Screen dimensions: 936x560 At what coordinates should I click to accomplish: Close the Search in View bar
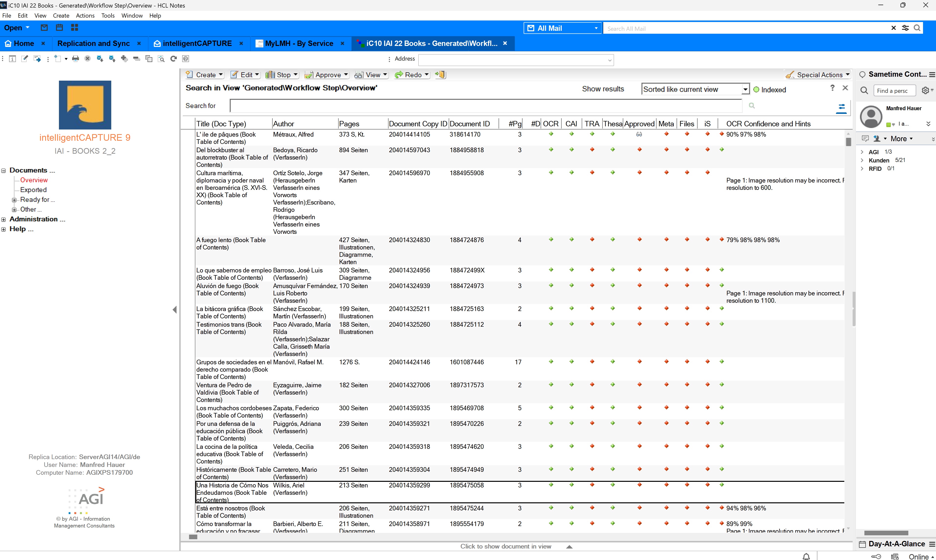coord(845,87)
